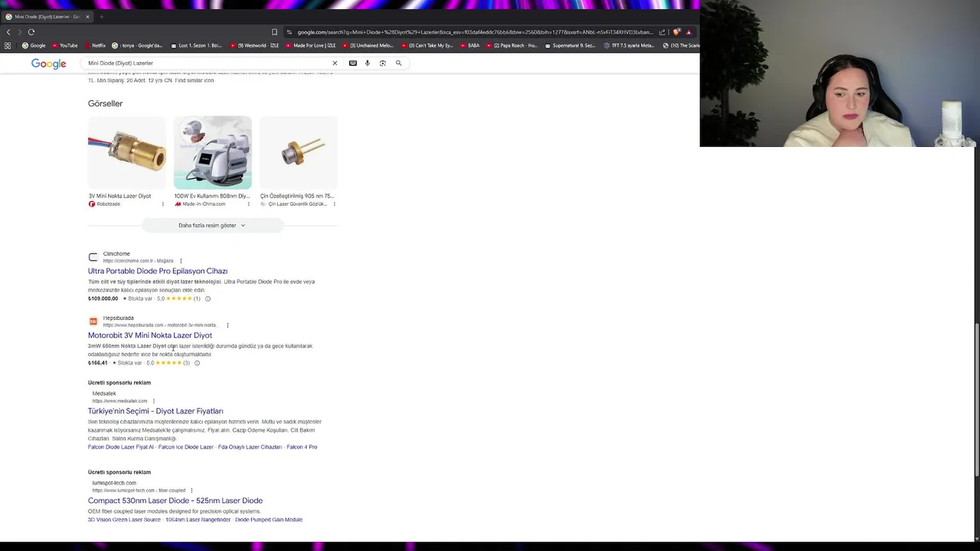Click the share icon in the address bar
Viewport: 980px width, 551px height.
(x=662, y=32)
